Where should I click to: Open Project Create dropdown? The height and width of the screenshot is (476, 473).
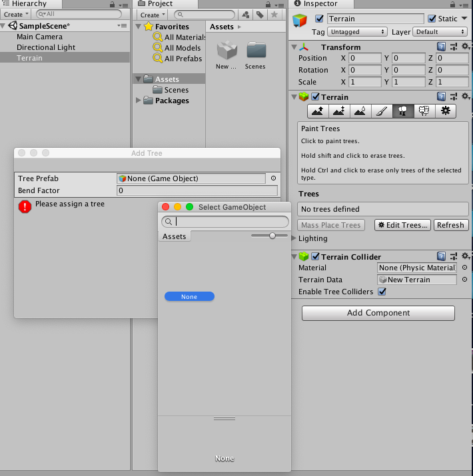click(152, 15)
